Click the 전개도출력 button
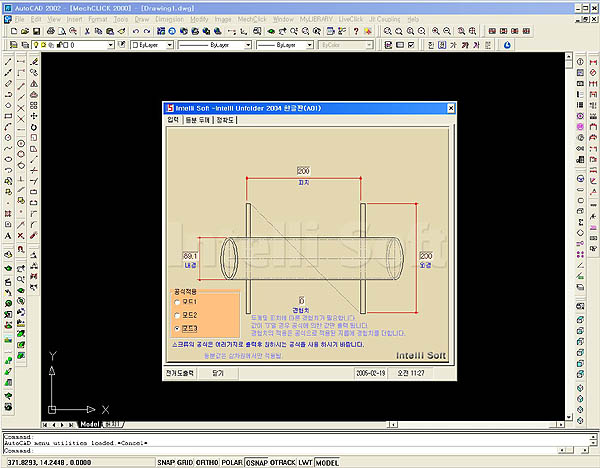The height and width of the screenshot is (468, 600). tap(179, 373)
